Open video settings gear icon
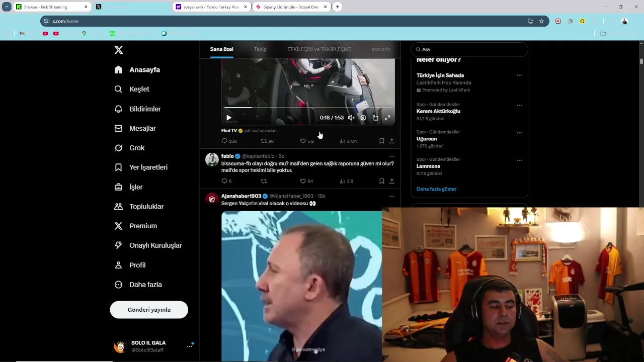644x362 pixels. tap(363, 118)
